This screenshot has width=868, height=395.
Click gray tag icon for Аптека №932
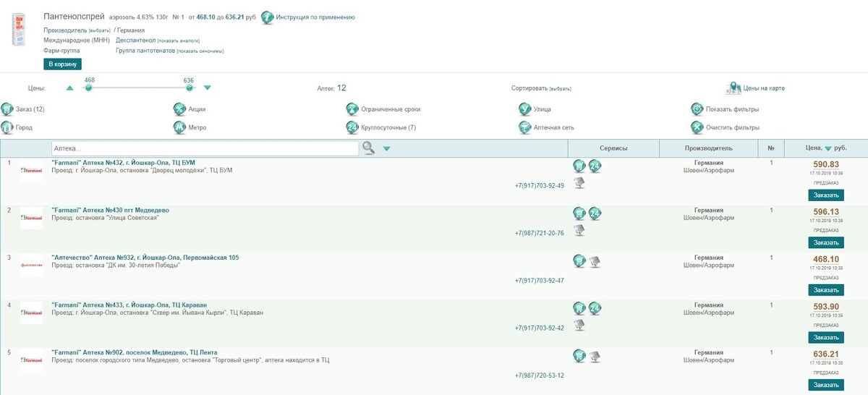(x=595, y=260)
